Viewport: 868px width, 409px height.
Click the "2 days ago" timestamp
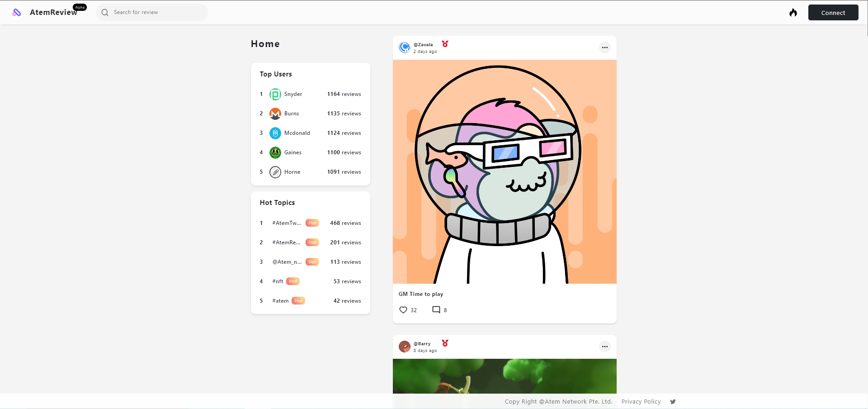pos(425,52)
